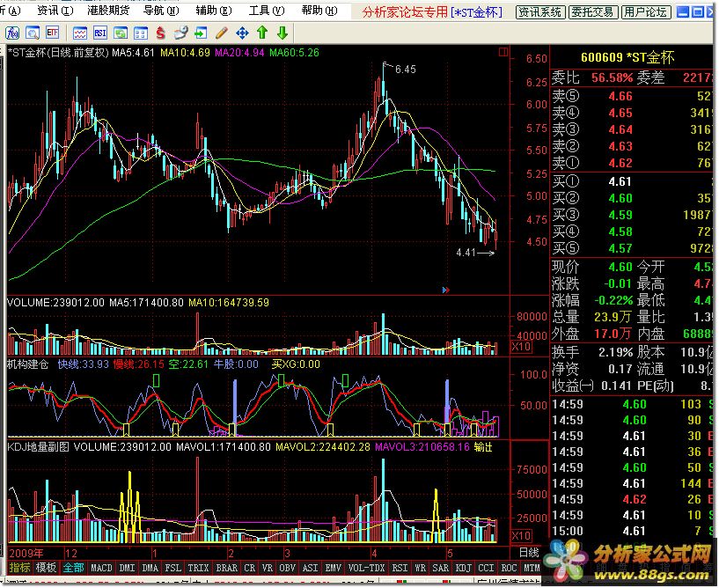
Task: Select the EMV indicator tab
Action: (333, 568)
